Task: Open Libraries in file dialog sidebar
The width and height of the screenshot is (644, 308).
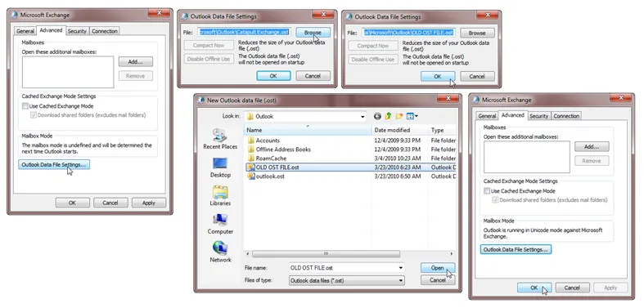Action: [220, 195]
